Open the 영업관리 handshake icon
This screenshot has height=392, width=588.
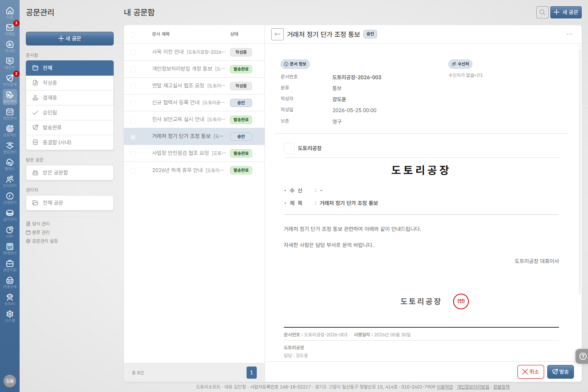pos(10,147)
